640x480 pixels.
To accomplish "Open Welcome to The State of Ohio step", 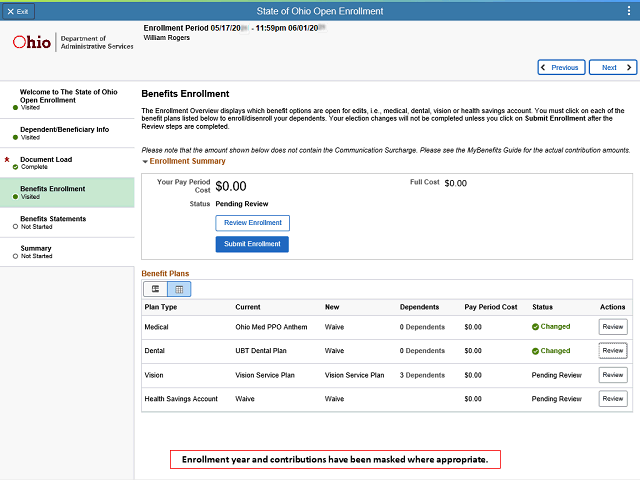I will coord(67,100).
